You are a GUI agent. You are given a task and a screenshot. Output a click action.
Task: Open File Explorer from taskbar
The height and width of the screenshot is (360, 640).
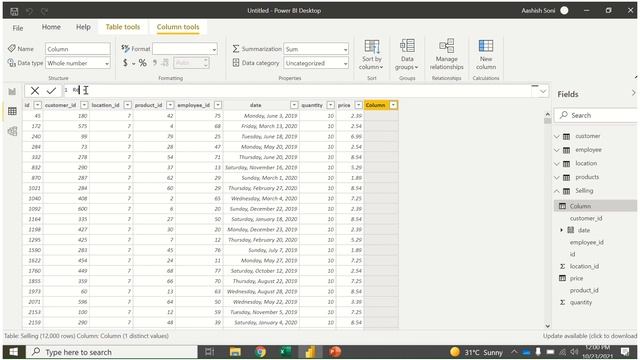[x=235, y=352]
